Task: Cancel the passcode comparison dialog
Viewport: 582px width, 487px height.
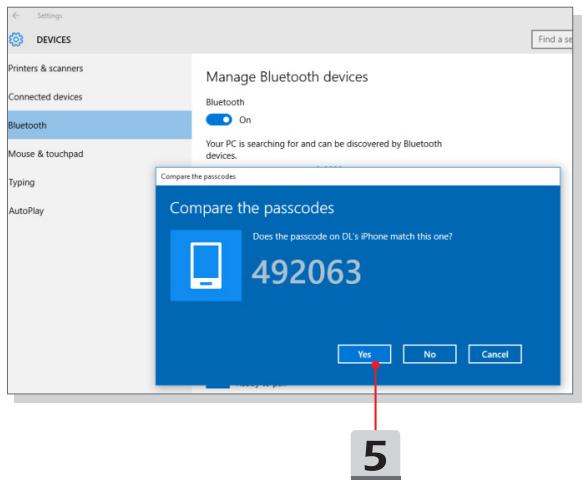Action: (495, 354)
